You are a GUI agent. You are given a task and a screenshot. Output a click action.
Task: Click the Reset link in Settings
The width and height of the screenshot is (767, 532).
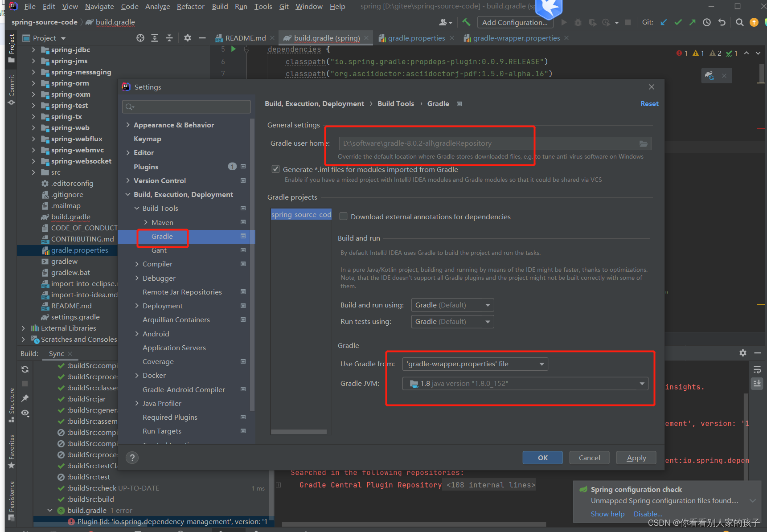(x=649, y=103)
